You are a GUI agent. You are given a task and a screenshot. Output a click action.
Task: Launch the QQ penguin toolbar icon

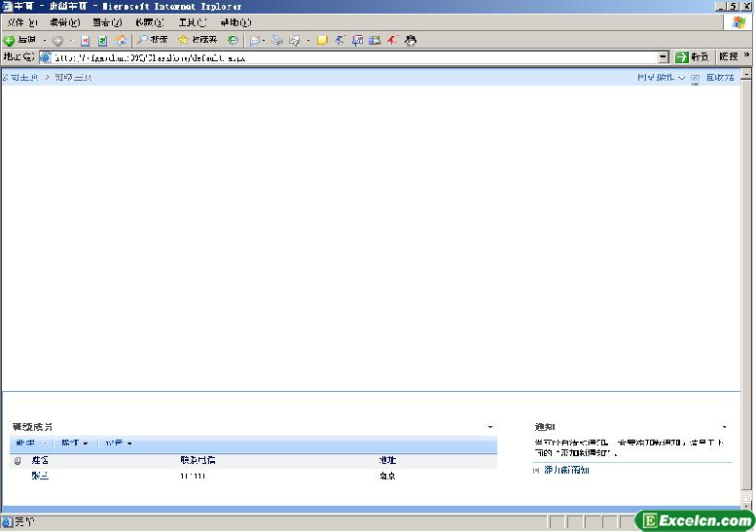pos(411,41)
